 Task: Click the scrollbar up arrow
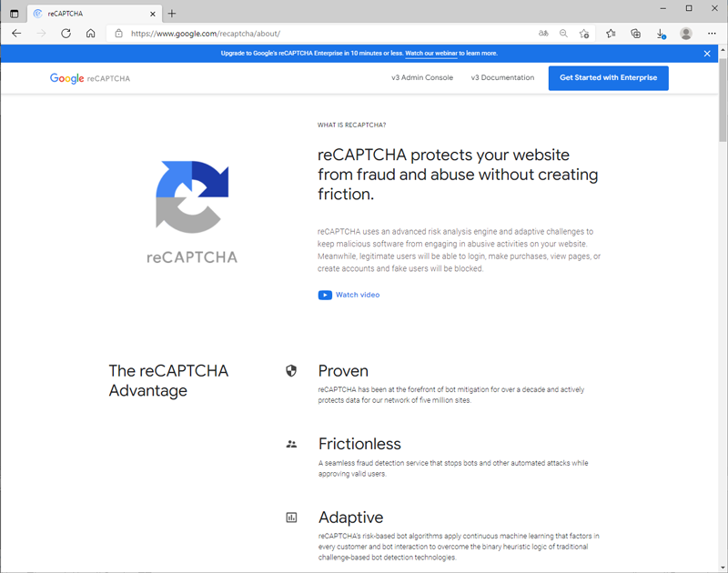click(723, 49)
